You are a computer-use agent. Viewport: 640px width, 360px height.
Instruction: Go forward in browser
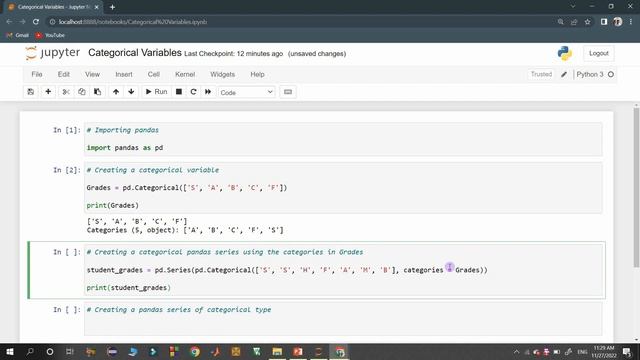[22, 22]
